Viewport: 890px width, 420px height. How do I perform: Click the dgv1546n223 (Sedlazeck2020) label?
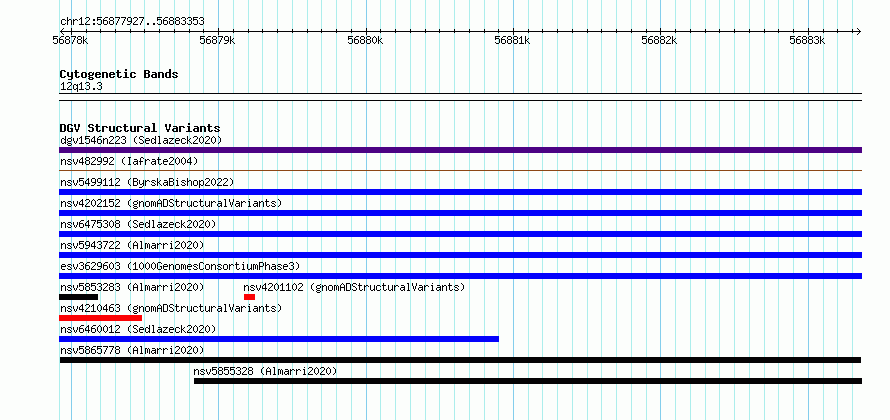click(141, 140)
